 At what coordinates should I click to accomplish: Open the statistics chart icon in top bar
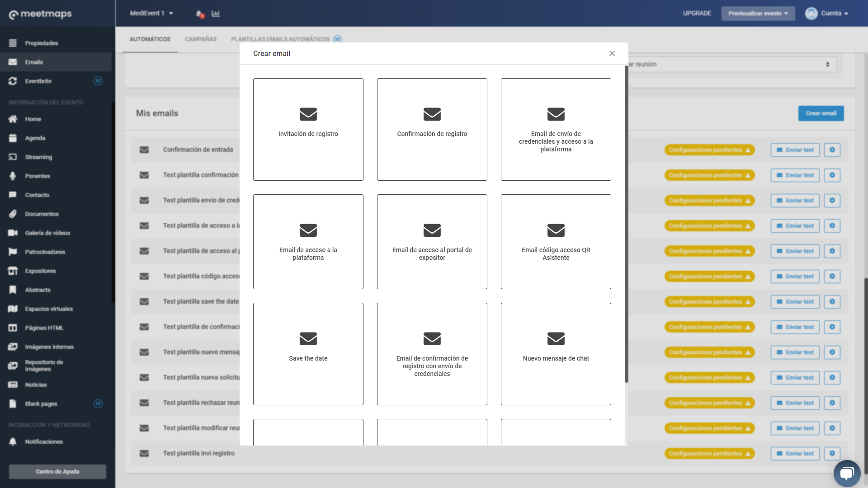point(216,14)
